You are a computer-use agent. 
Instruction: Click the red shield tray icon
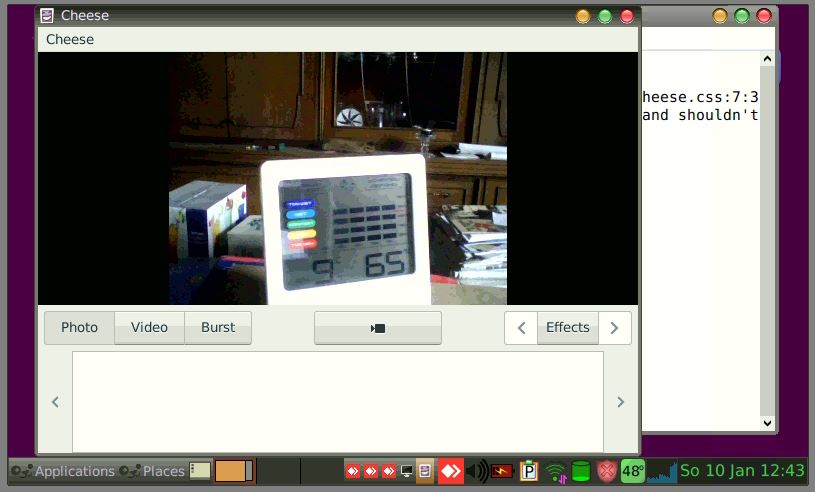(606, 470)
